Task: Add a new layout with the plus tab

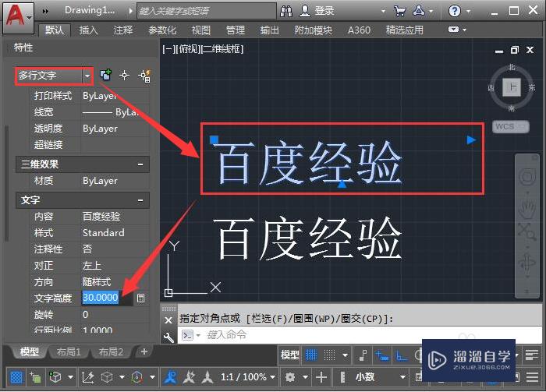Action: (x=144, y=351)
